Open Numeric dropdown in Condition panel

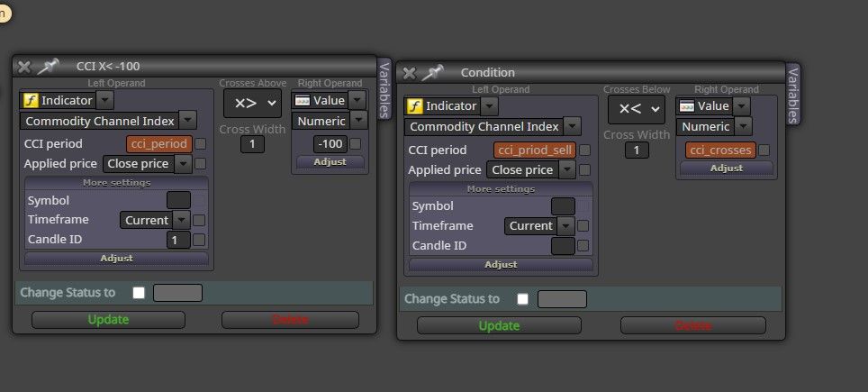pyautogui.click(x=743, y=126)
